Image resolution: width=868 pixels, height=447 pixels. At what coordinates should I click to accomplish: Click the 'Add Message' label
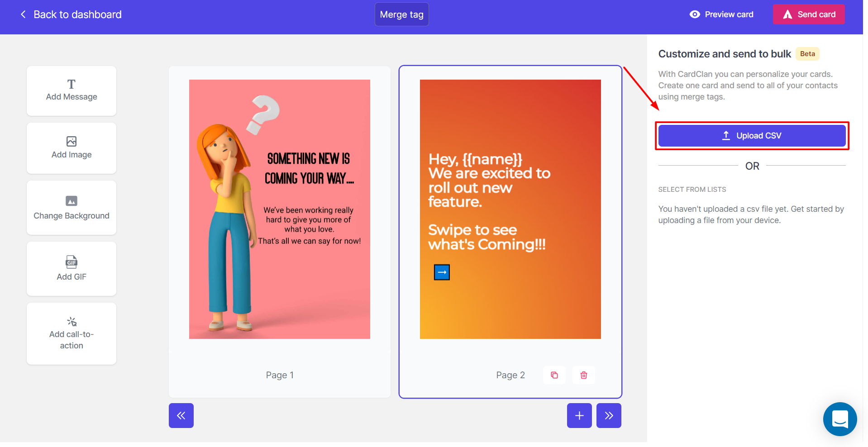tap(72, 97)
